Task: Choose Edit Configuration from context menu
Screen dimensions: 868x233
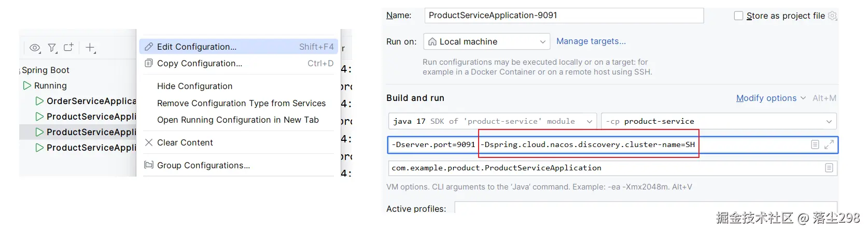Action: (197, 47)
